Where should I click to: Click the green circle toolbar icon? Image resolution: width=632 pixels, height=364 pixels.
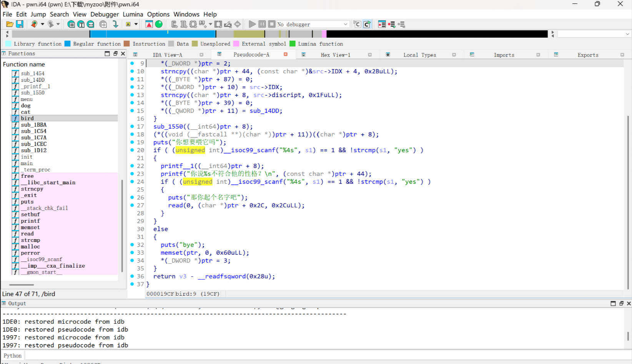point(159,24)
